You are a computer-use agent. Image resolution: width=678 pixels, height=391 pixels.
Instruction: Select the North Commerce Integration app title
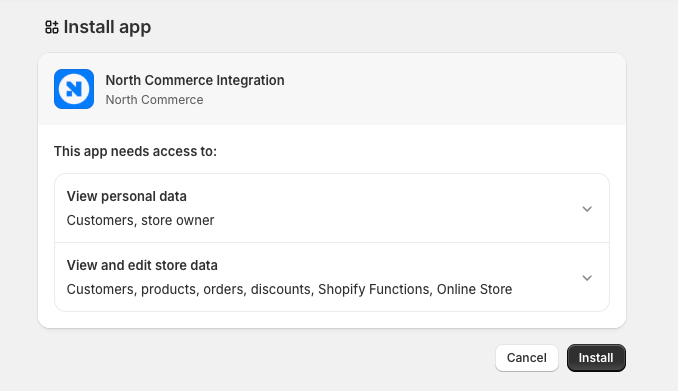click(195, 80)
